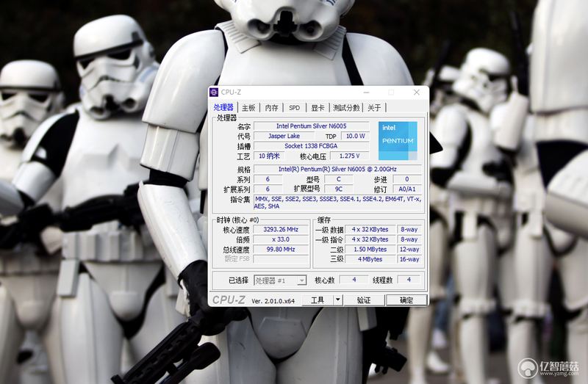Click the 12-way cache associativity value
588x384 pixels.
(x=409, y=249)
